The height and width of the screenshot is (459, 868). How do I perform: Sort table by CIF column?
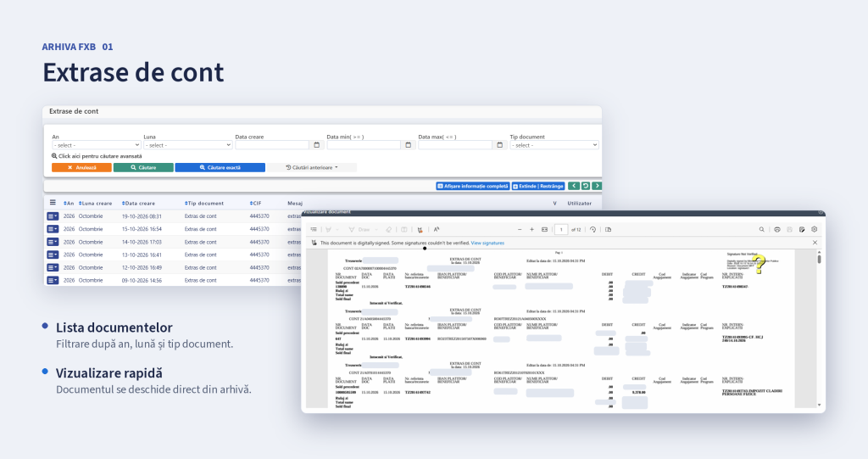(255, 204)
